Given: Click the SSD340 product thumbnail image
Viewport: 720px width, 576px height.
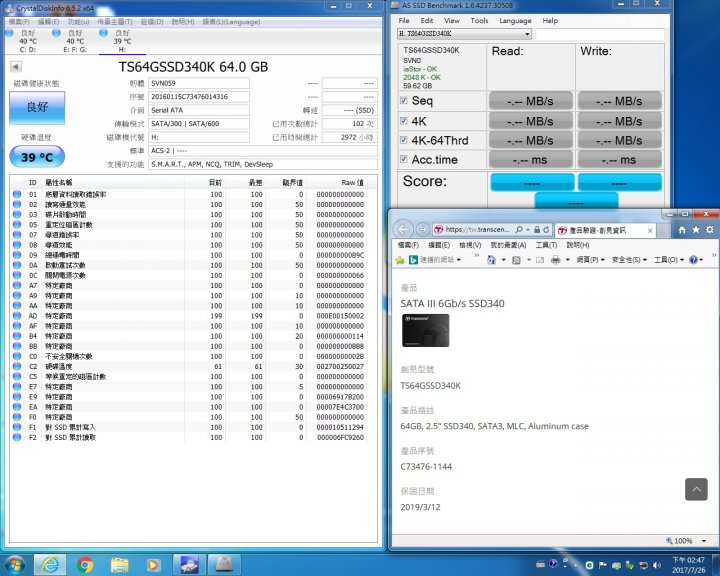Looking at the screenshot, I should pyautogui.click(x=426, y=330).
